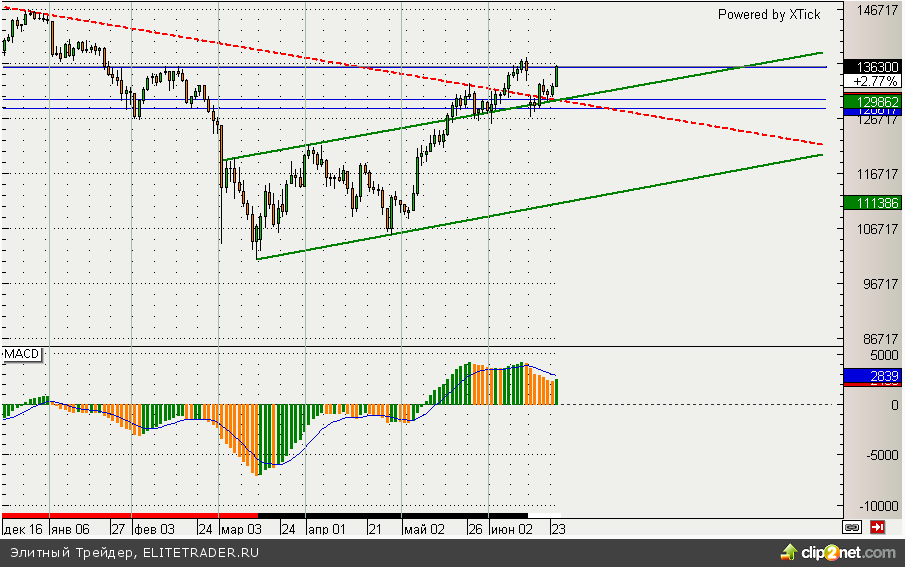Click the clip2net upload arrow icon

(x=789, y=551)
